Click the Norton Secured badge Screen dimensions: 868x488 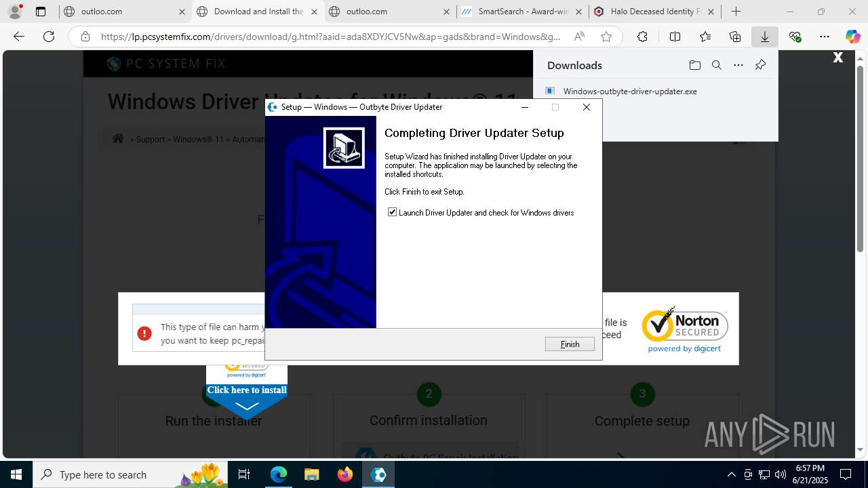(684, 329)
